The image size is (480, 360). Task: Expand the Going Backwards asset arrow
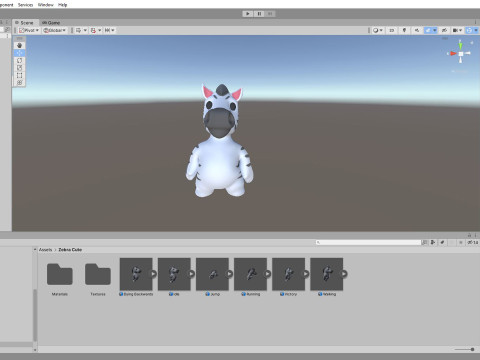[153, 274]
